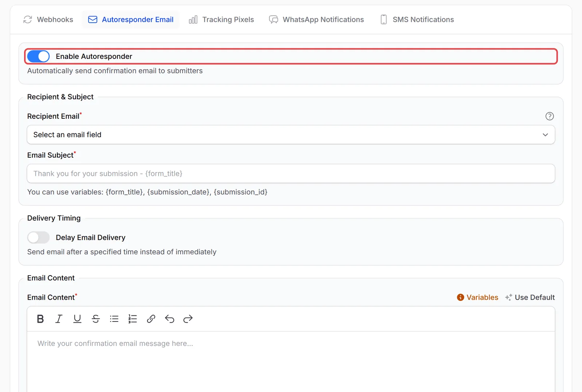
Task: Focus the Email Subject input field
Action: coord(291,174)
